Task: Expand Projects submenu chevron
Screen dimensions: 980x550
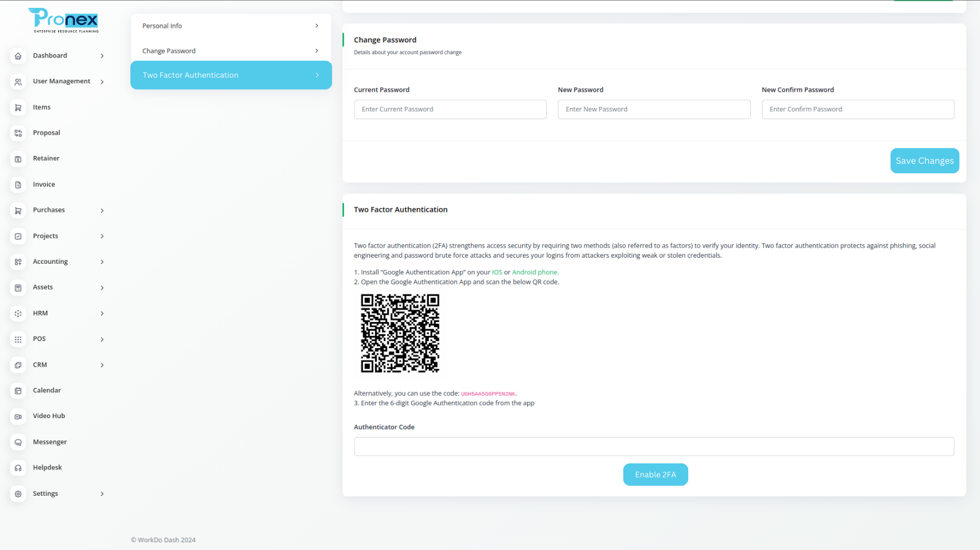Action: coord(102,236)
